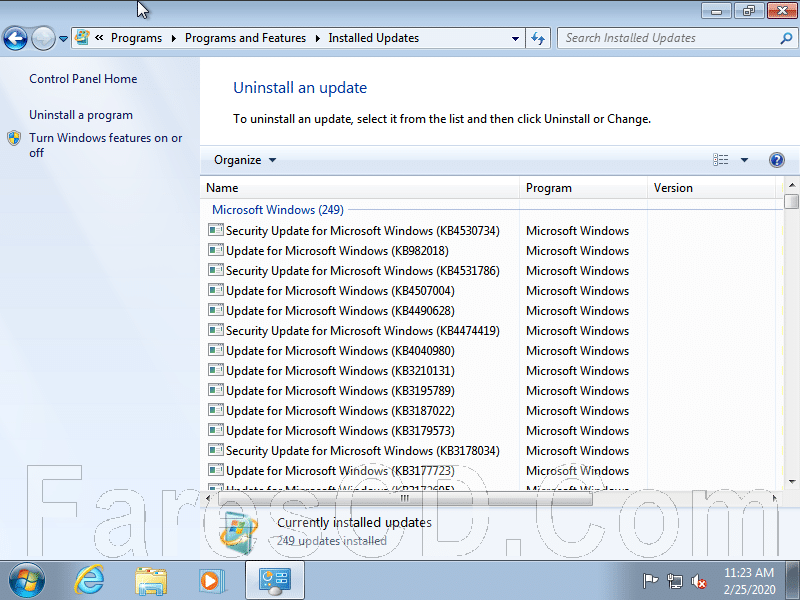Click the muted volume tray icon
The height and width of the screenshot is (600, 800).
point(698,581)
